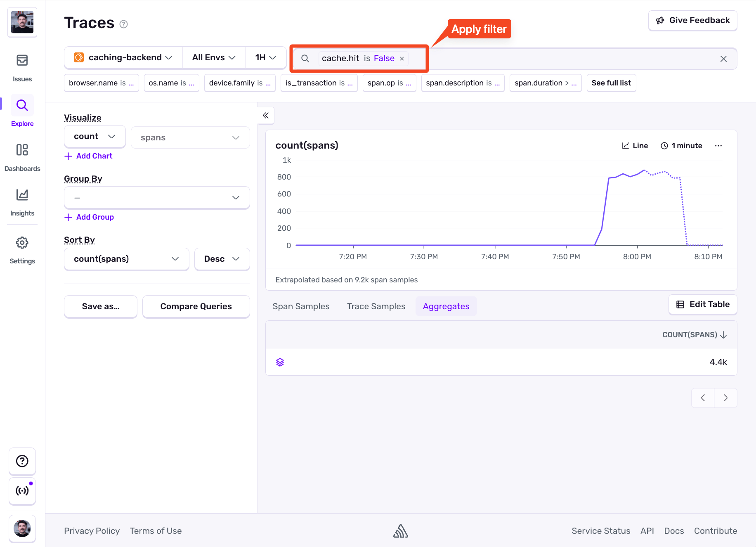Click the Compare Queries button

click(x=196, y=306)
